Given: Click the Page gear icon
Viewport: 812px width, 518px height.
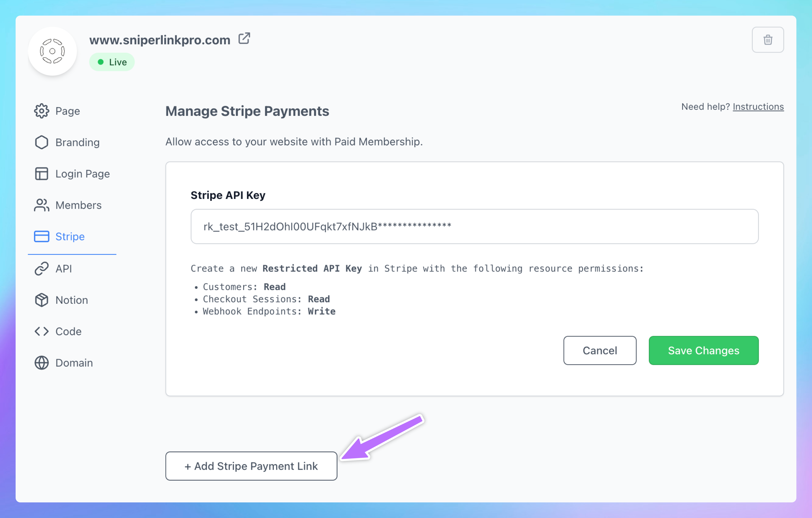Looking at the screenshot, I should tap(41, 111).
